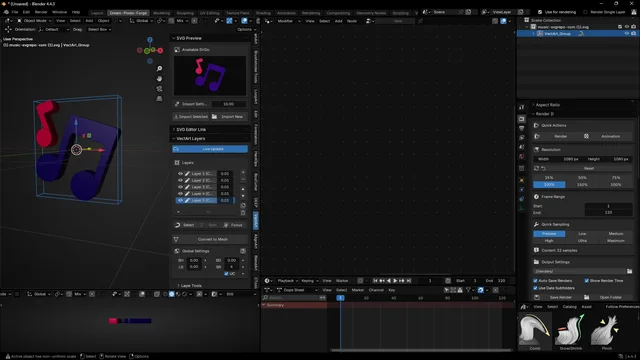Select the Pinch hair brush asset
Image resolution: width=640 pixels, height=360 pixels.
[607, 332]
